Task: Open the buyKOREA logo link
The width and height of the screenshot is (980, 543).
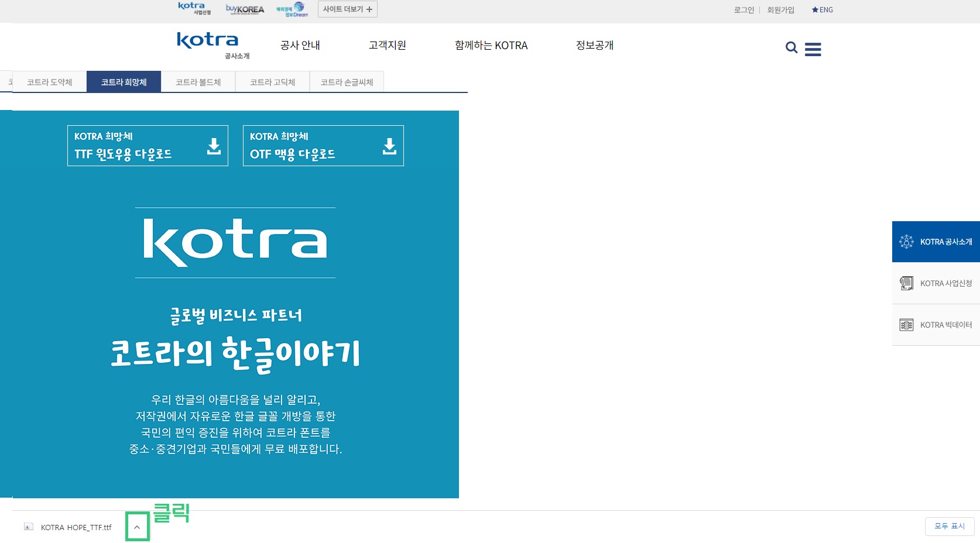Action: point(245,9)
